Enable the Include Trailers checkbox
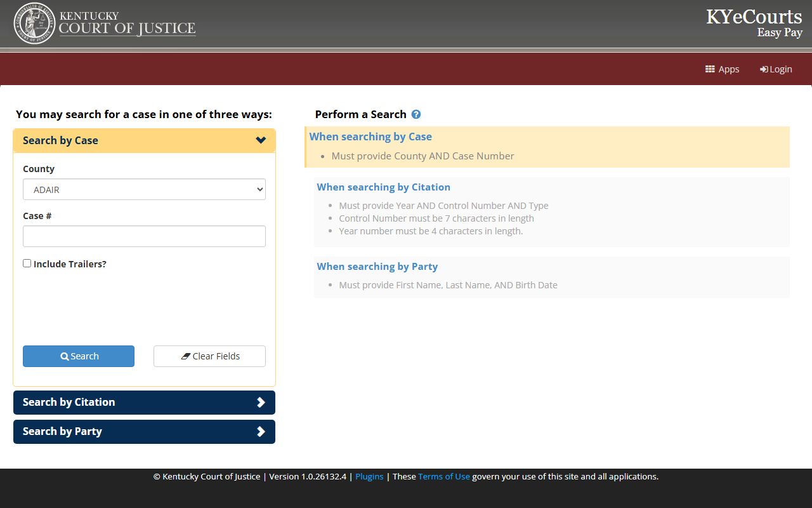 (27, 263)
